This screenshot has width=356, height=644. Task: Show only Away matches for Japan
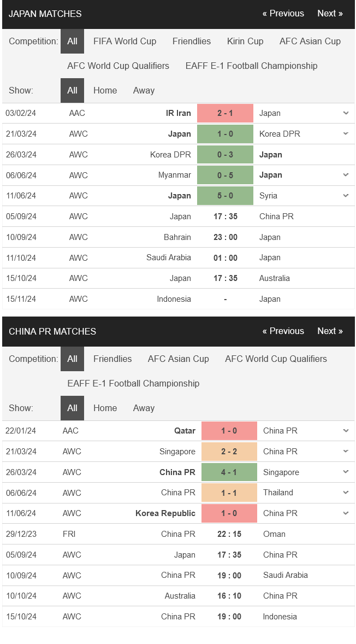pyautogui.click(x=144, y=91)
